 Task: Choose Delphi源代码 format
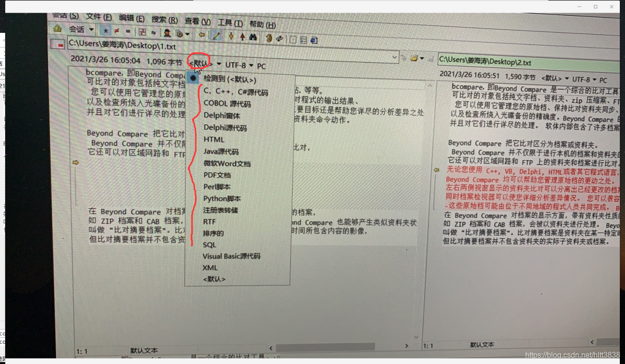pyautogui.click(x=225, y=127)
